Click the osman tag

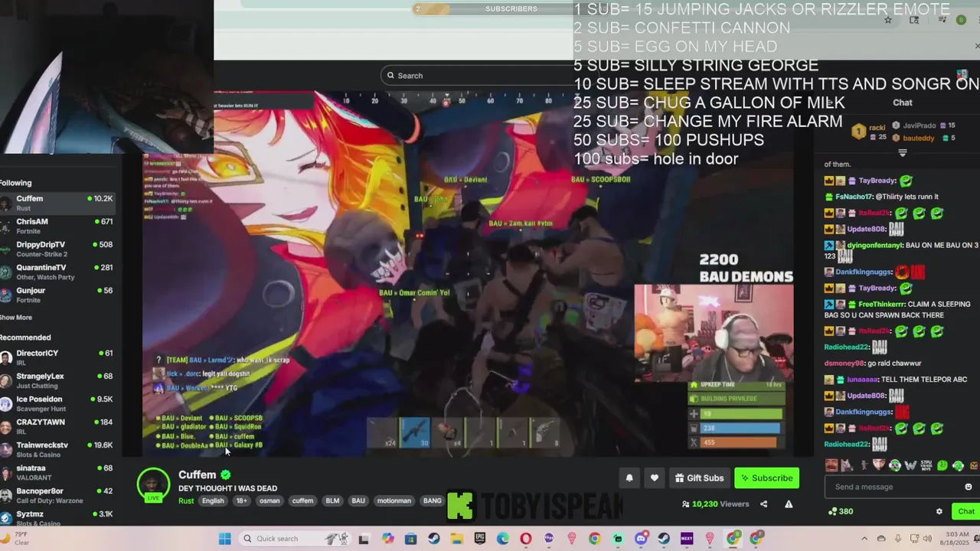point(269,501)
